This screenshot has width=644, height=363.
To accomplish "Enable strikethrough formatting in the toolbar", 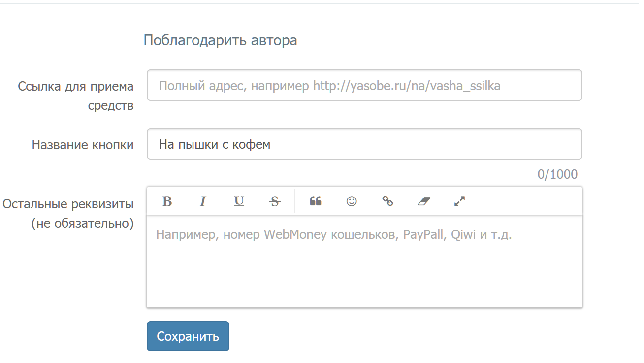I will (x=275, y=201).
